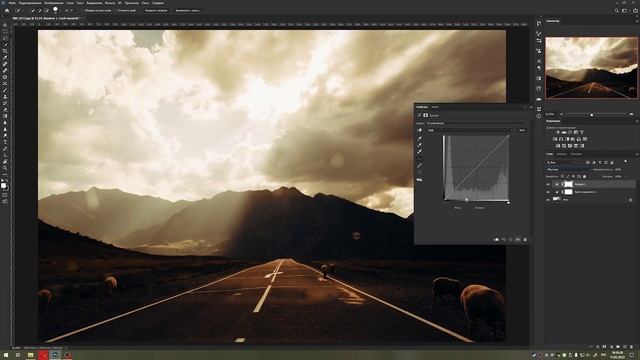
Task: Open the brush size picker dropdown
Action: click(56, 10)
